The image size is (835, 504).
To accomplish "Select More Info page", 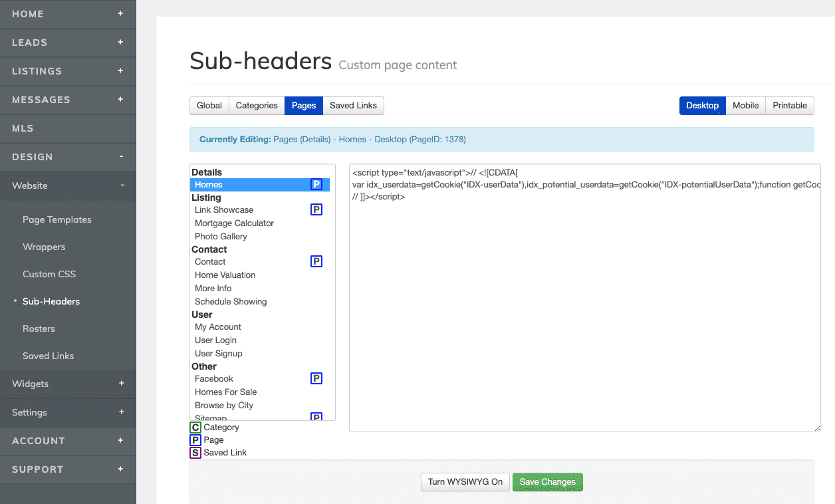I will 213,289.
